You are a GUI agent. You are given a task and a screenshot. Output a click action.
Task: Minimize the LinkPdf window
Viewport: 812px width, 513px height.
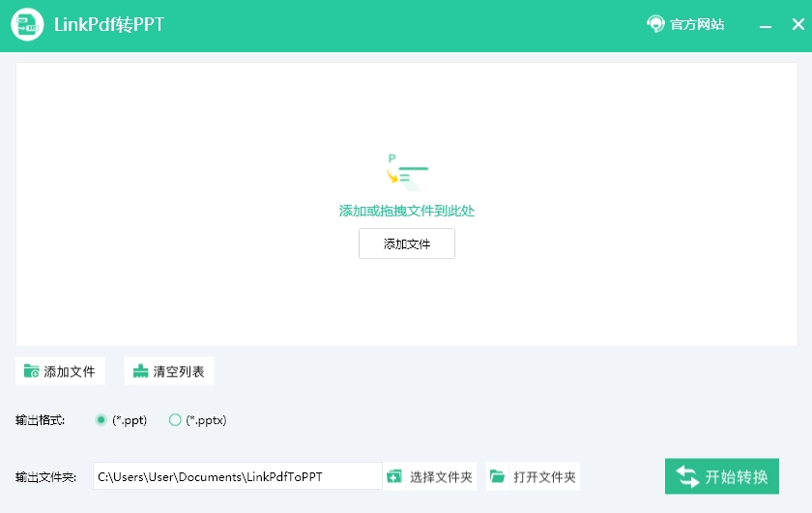click(x=766, y=25)
